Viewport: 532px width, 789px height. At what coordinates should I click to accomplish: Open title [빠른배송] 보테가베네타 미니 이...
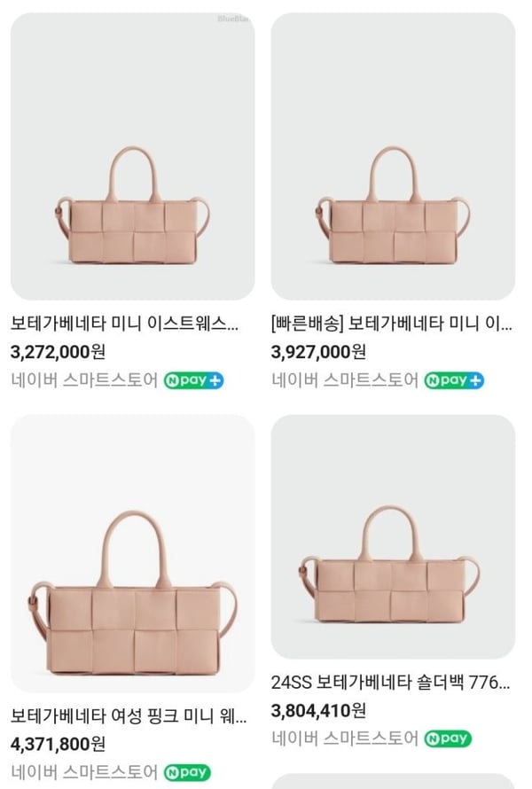392,323
